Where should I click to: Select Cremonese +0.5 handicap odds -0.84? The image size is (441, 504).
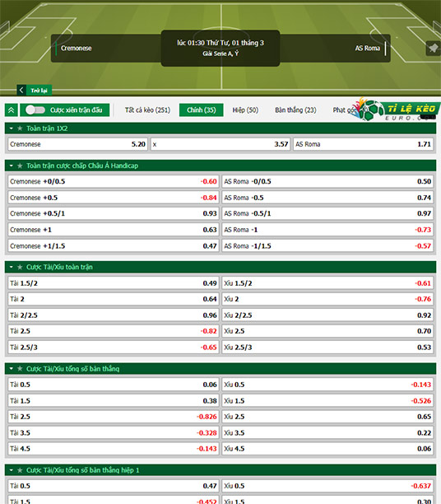pyautogui.click(x=114, y=198)
